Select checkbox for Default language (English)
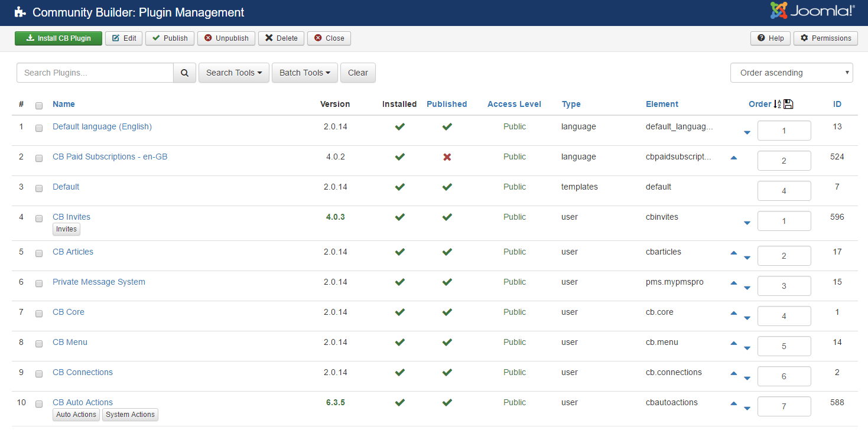 [x=39, y=128]
